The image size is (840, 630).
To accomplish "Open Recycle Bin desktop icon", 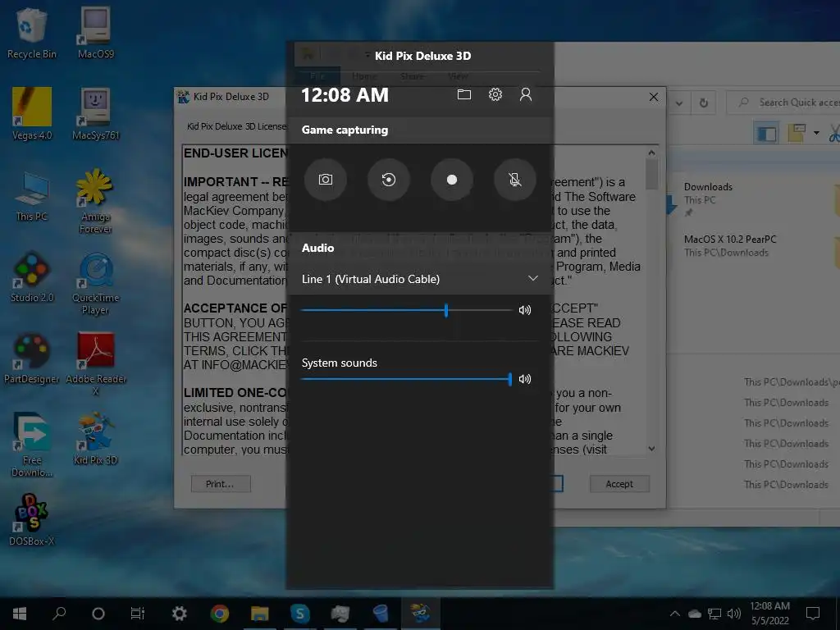I will tap(32, 33).
